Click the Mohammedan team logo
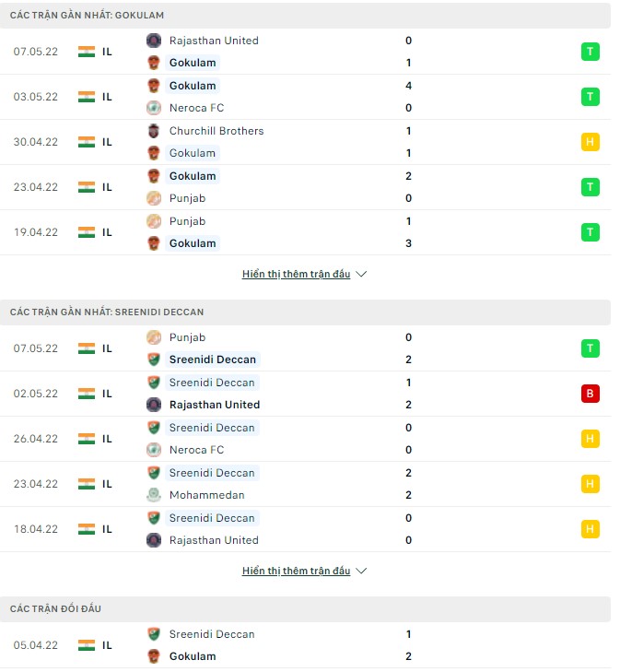This screenshot has width=620, height=672. tap(154, 495)
